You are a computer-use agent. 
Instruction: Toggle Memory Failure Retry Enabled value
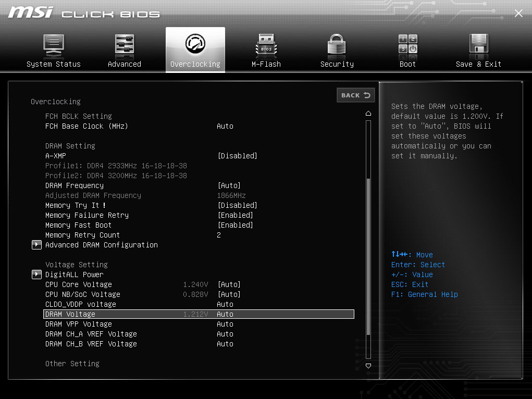pos(235,215)
